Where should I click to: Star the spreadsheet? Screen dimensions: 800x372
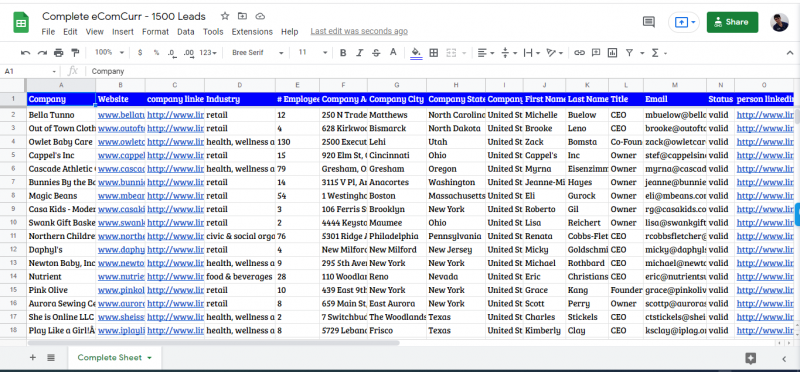[x=225, y=16]
